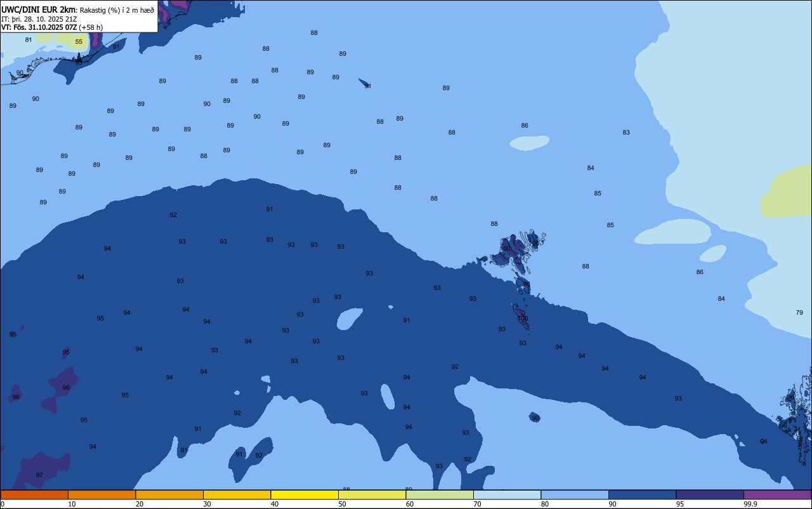The image size is (812, 509).
Task: Click the "55" value on the yellow area
Action: coord(79,42)
